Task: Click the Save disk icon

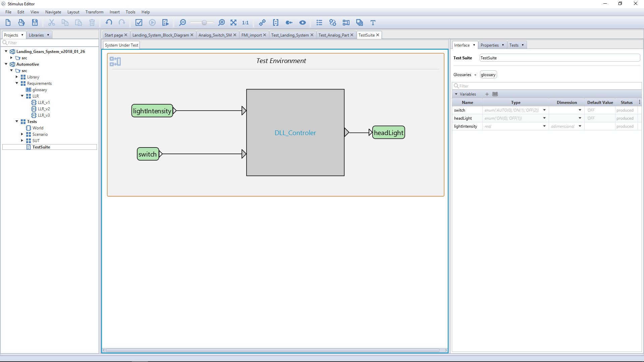Action: pyautogui.click(x=35, y=22)
